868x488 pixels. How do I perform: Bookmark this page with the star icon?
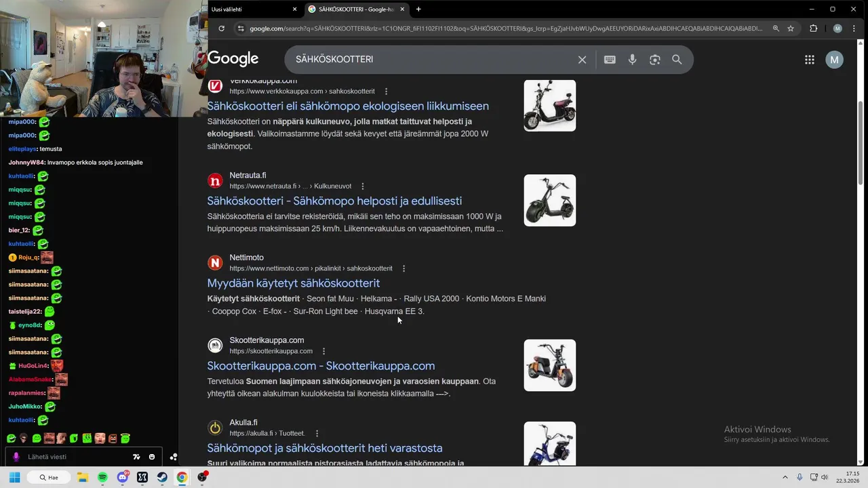791,28
